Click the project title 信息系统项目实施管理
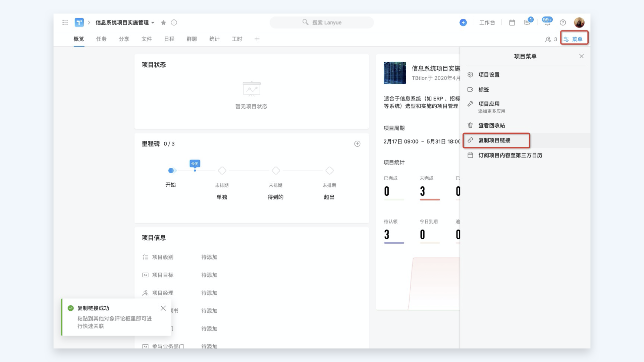The width and height of the screenshot is (644, 362). coord(122,22)
